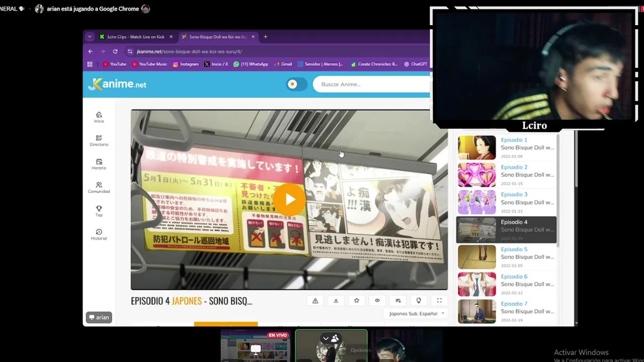Click the Episodio 5 thumbnail image
644x362 pixels.
pyautogui.click(x=476, y=257)
